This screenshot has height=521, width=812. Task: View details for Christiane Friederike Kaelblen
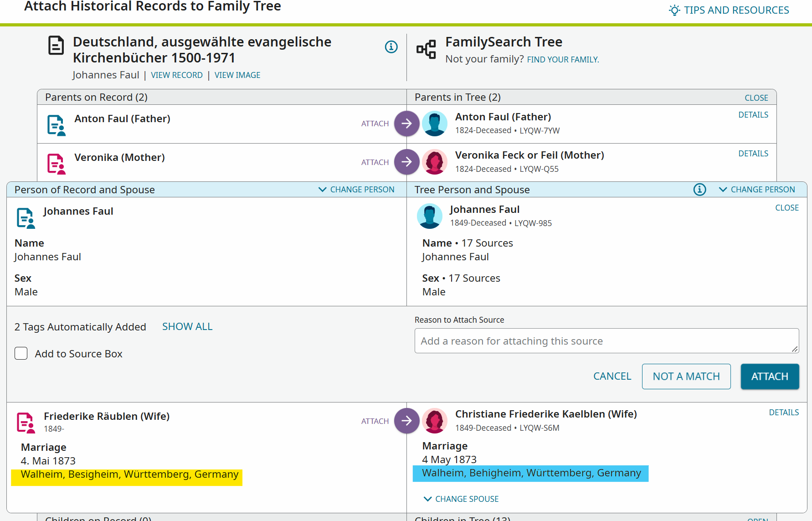784,413
